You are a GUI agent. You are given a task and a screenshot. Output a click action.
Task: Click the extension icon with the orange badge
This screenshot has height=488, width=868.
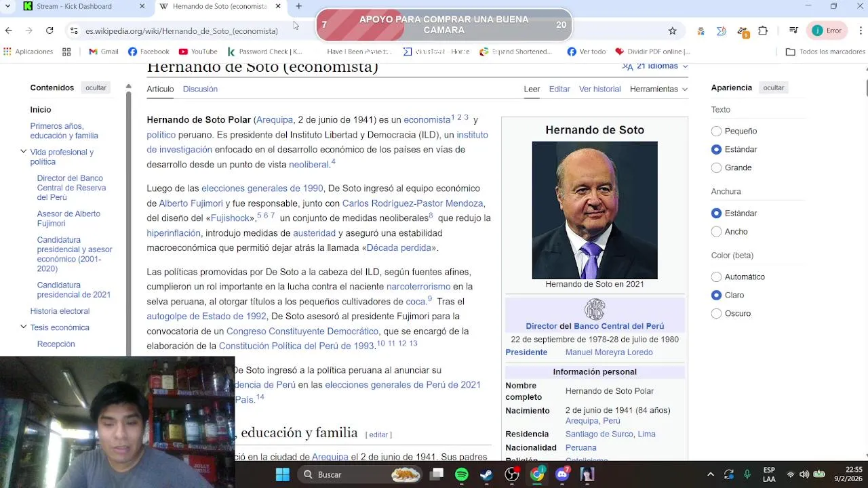[743, 31]
